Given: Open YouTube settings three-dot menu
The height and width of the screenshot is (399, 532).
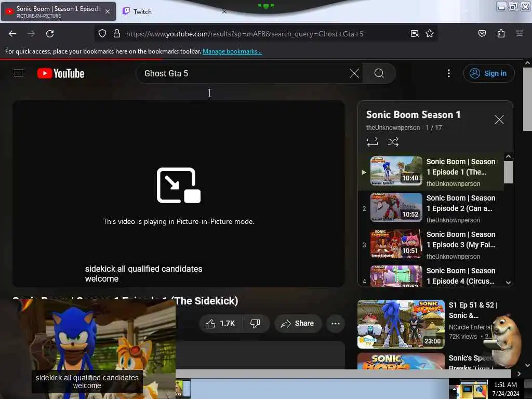Looking at the screenshot, I should 448,73.
